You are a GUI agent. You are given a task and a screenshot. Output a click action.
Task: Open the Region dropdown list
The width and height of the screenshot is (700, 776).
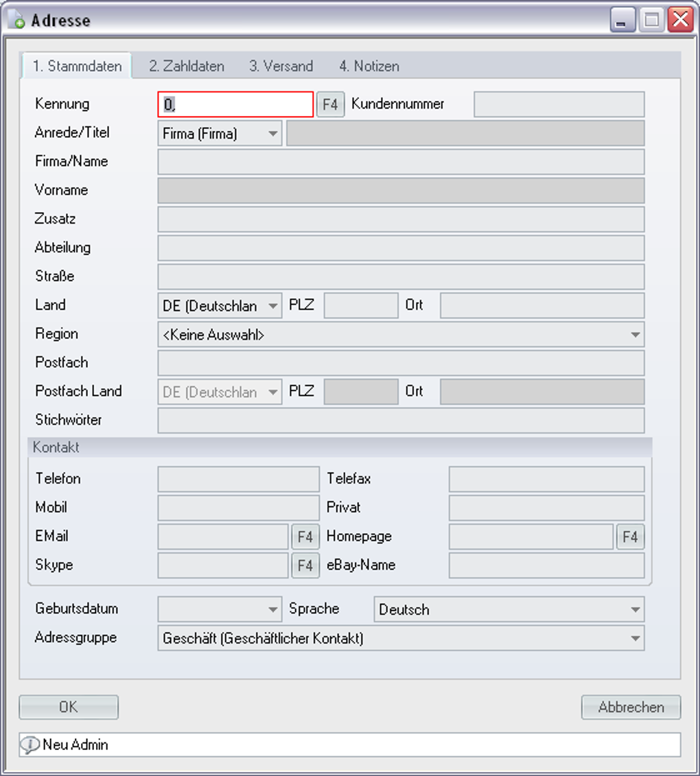pos(635,335)
